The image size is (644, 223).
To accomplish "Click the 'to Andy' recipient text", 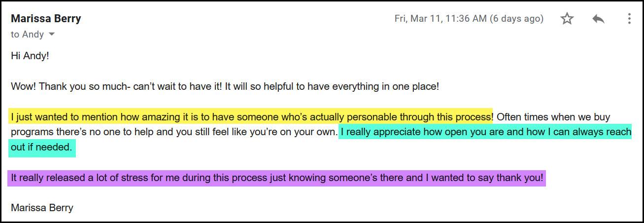I will (27, 35).
